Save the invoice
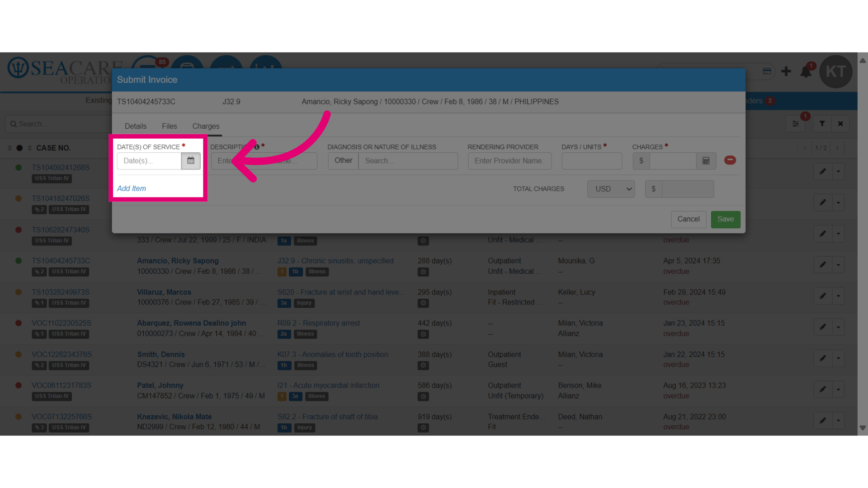868x488 pixels. (x=726, y=219)
